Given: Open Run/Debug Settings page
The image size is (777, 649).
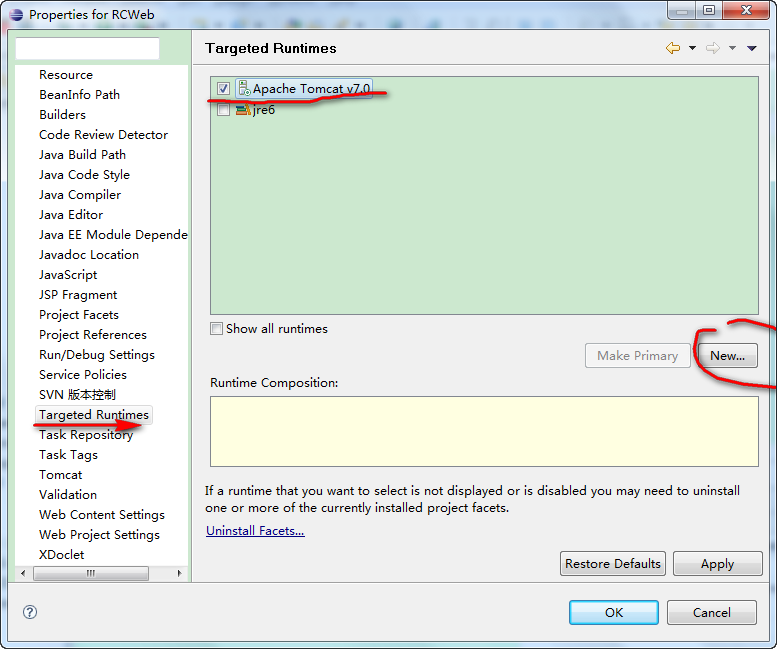Looking at the screenshot, I should point(97,355).
